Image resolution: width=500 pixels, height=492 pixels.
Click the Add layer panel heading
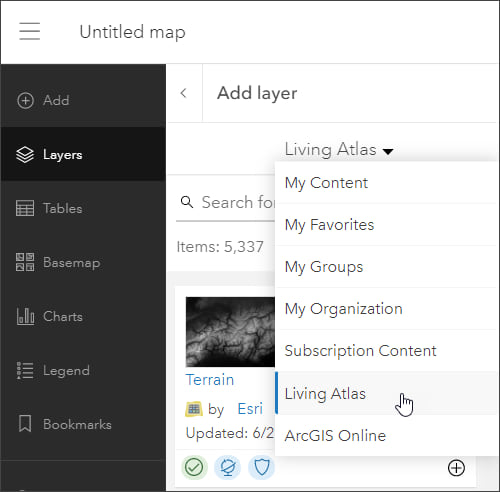[257, 93]
